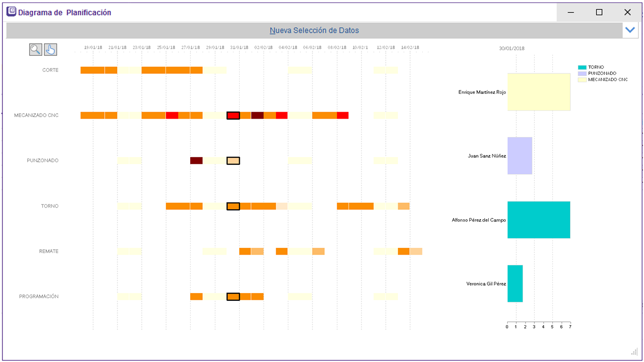Click the PUNZONADO legend color swatch

(x=582, y=73)
